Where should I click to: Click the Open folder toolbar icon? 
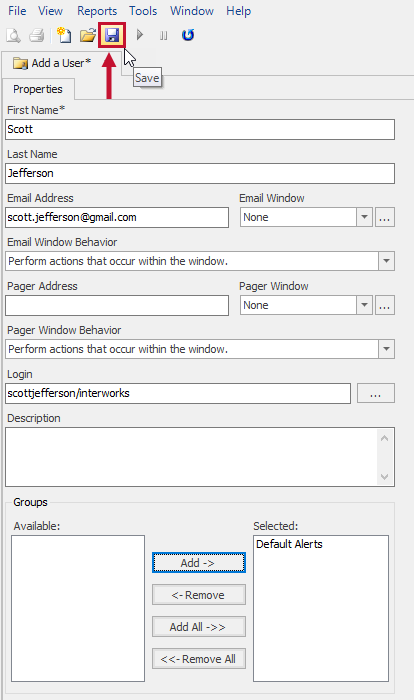click(88, 35)
